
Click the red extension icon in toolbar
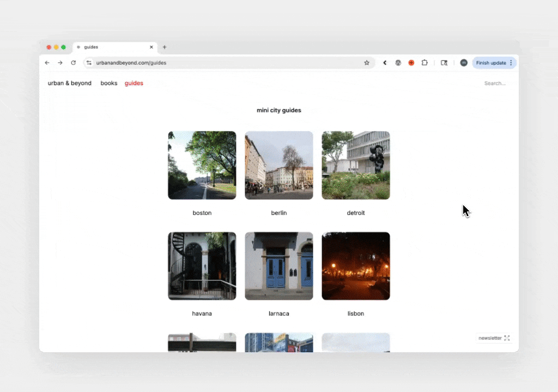(411, 63)
